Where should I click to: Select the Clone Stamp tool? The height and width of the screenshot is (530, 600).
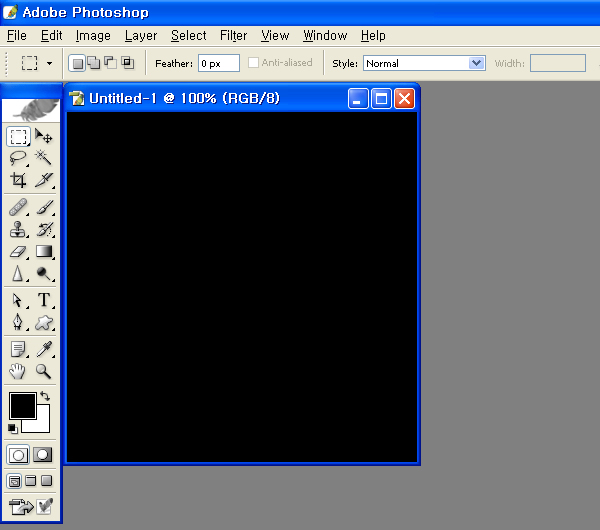click(18, 229)
